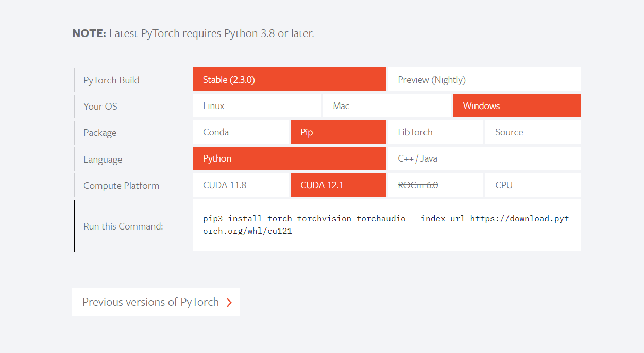The width and height of the screenshot is (644, 353).
Task: Choose the Preview (Nightly) build
Action: coord(484,80)
